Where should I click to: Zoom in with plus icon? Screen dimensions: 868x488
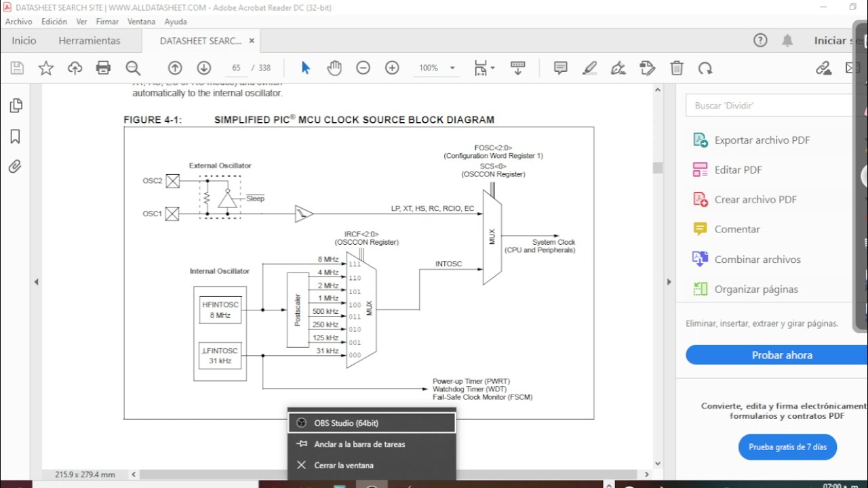[392, 68]
